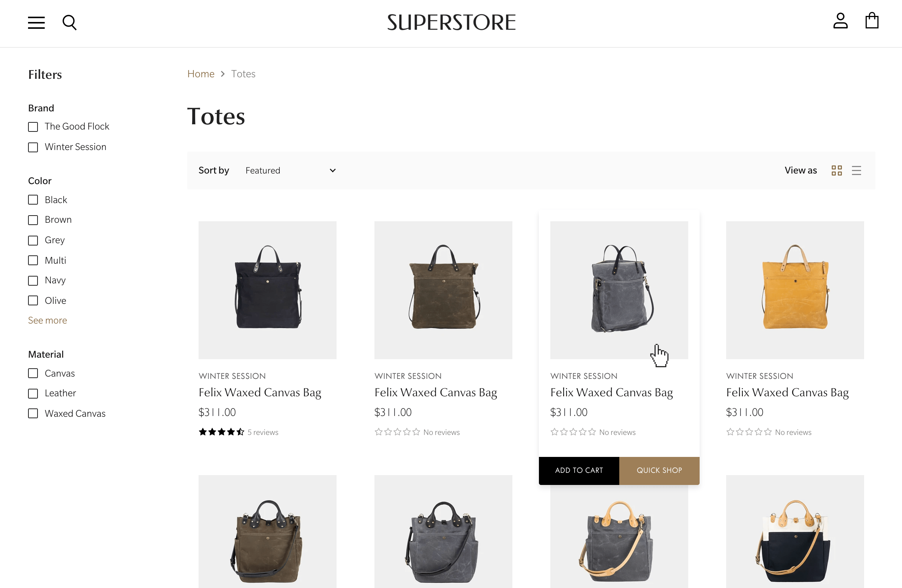Open the black Felix Waxed Canvas Bag title
The width and height of the screenshot is (902, 588).
coord(260,393)
